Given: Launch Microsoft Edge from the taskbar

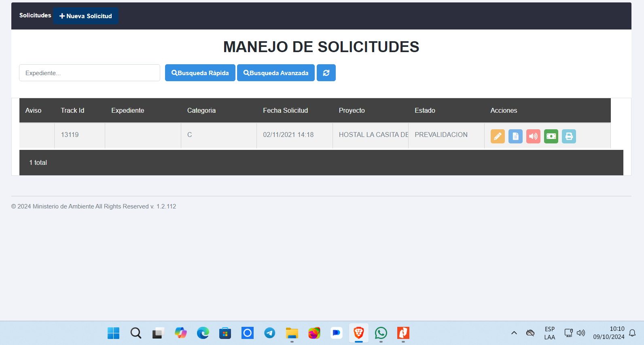Looking at the screenshot, I should coord(203,333).
